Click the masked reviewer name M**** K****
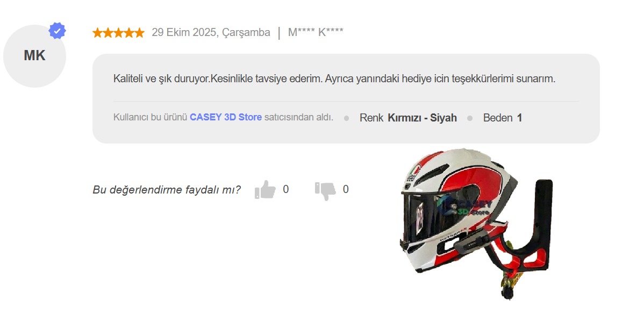This screenshot has height=322, width=644. point(316,32)
